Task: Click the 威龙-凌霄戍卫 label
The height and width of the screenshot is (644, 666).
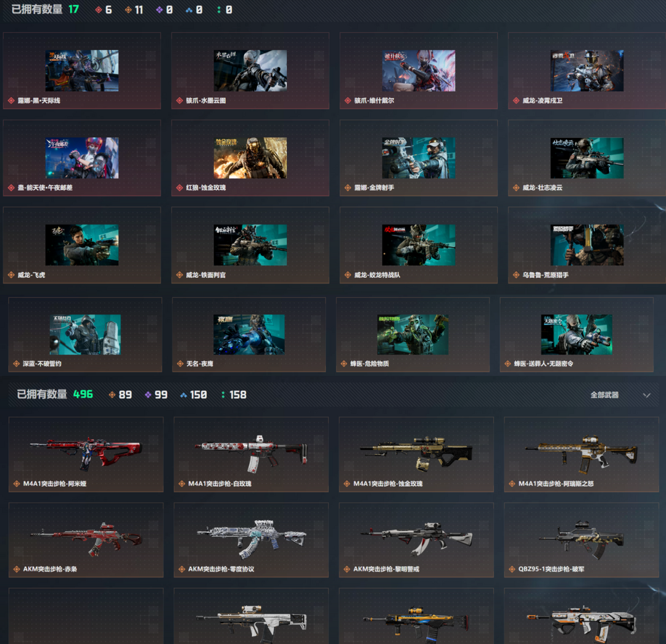Action: click(x=542, y=100)
